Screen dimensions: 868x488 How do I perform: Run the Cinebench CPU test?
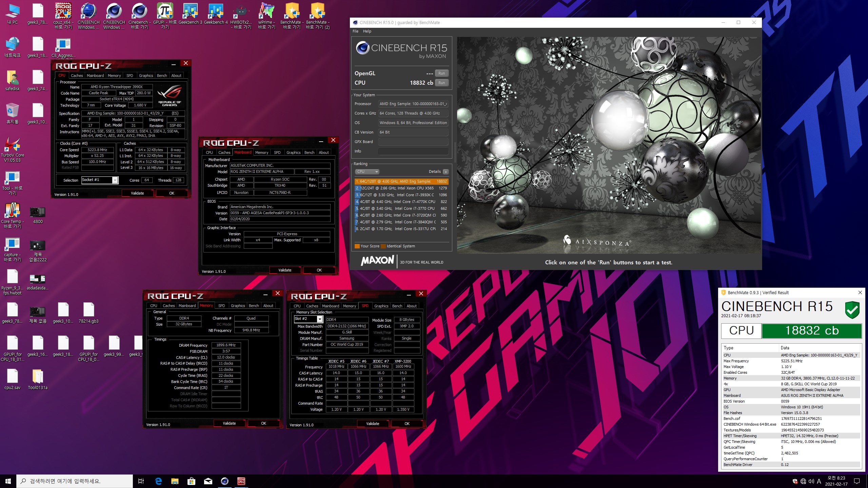pos(441,83)
